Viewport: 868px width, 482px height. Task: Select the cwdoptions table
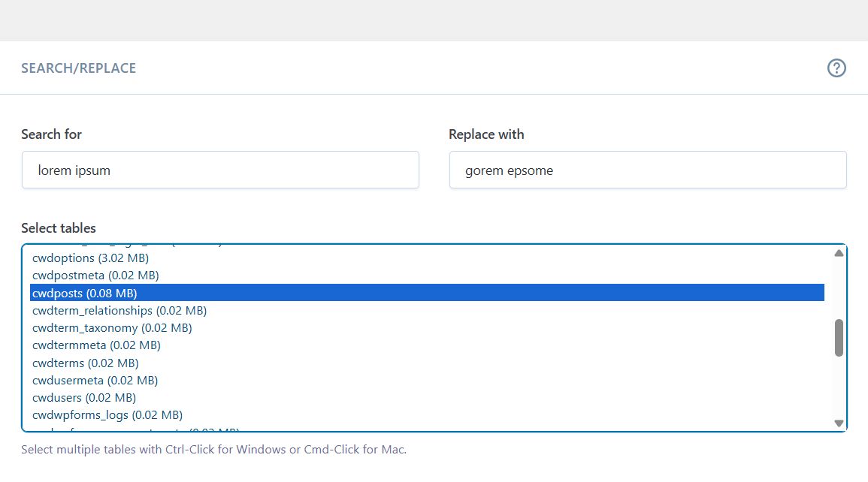[90, 258]
